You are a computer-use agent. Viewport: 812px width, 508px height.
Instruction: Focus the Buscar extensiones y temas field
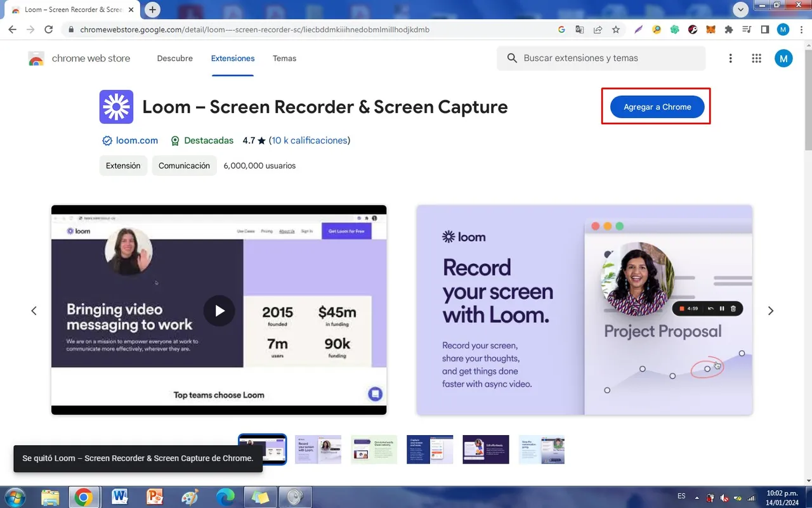click(x=601, y=58)
